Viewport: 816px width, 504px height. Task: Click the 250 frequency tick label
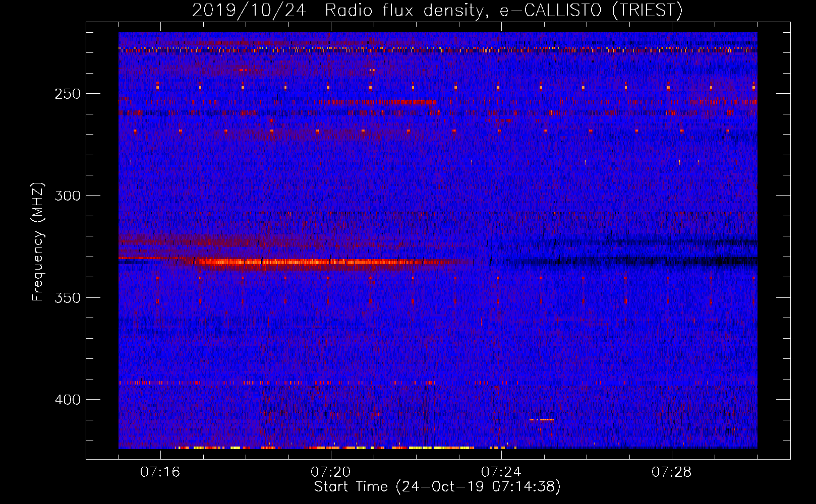(x=68, y=94)
